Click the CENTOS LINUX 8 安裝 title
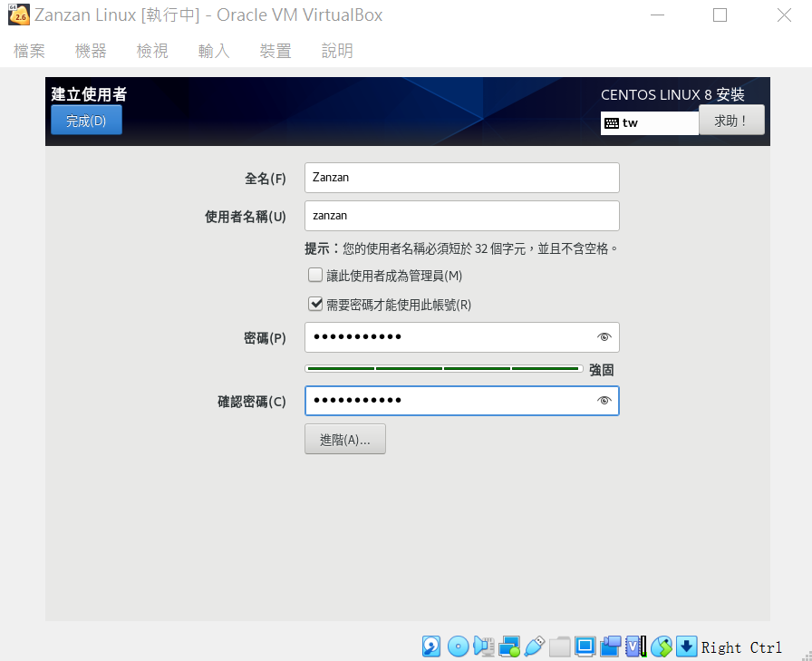The width and height of the screenshot is (812, 661). [x=672, y=95]
